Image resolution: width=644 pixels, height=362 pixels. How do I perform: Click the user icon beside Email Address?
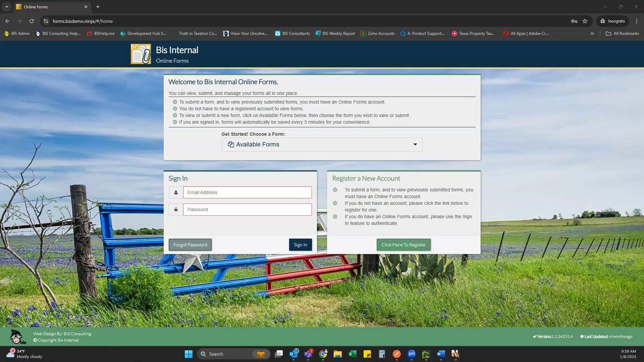pyautogui.click(x=176, y=193)
